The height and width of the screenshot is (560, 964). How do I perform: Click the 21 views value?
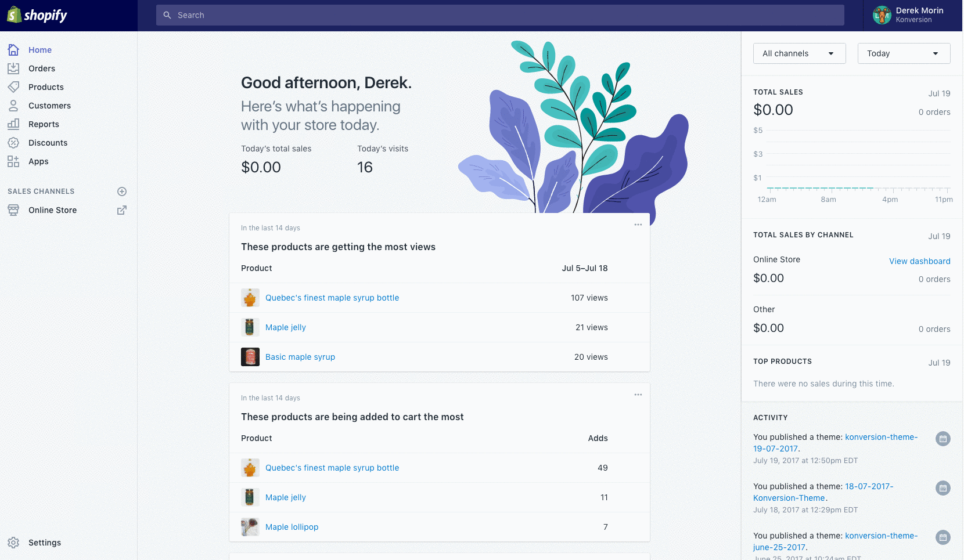coord(592,327)
